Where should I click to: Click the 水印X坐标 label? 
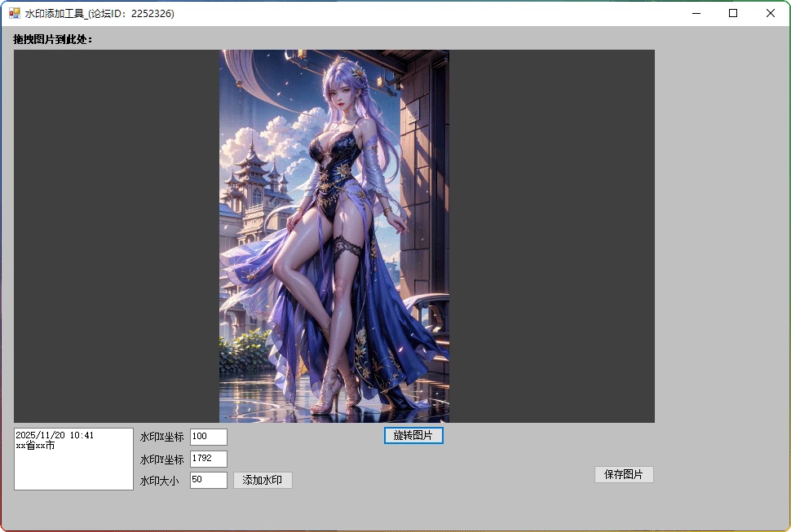click(161, 437)
